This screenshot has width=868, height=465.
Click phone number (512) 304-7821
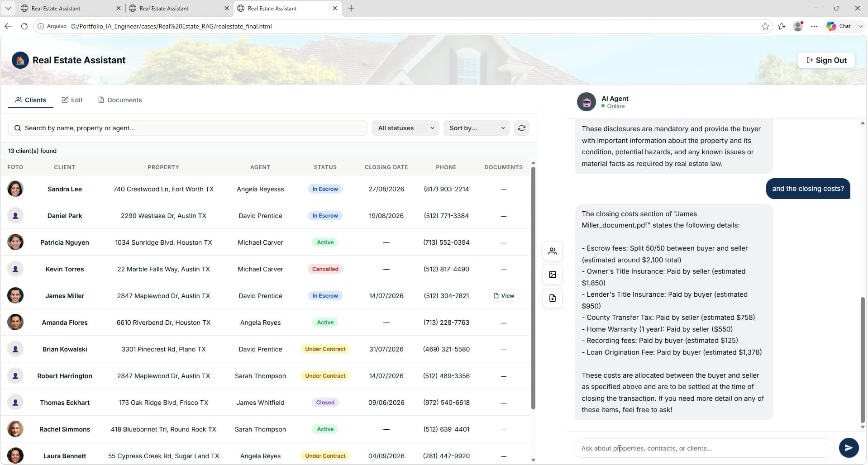[x=446, y=295]
